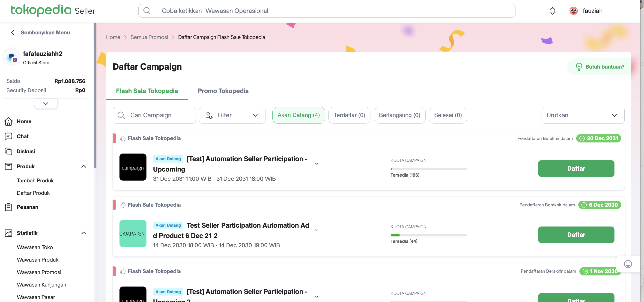Viewport: 644px width, 302px height.
Task: Toggle the Selesai (0) filter chip
Action: pyautogui.click(x=447, y=115)
